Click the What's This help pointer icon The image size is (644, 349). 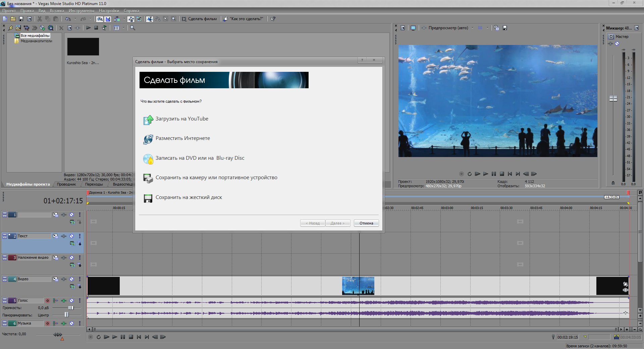273,19
